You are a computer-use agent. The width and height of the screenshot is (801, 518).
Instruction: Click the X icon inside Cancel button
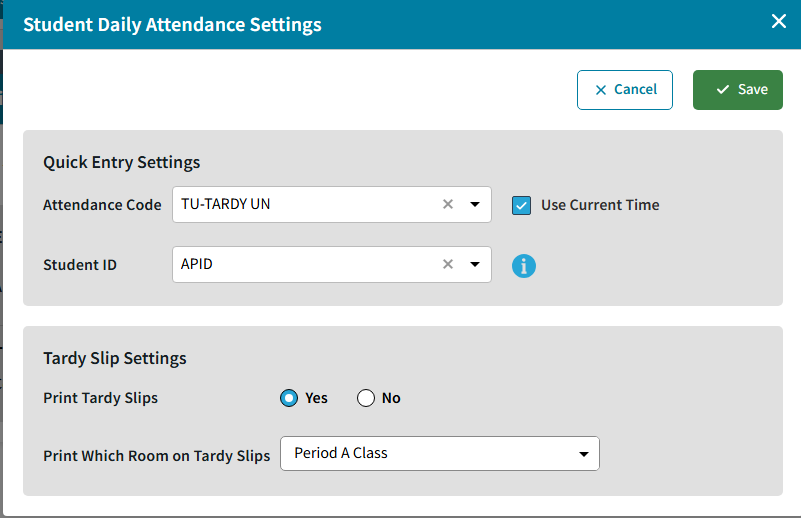(x=601, y=90)
